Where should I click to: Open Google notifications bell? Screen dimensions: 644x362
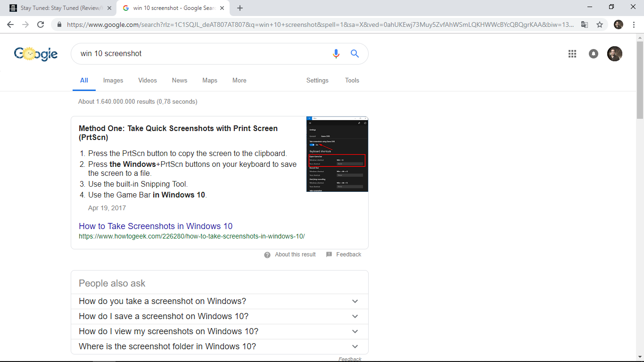tap(594, 54)
